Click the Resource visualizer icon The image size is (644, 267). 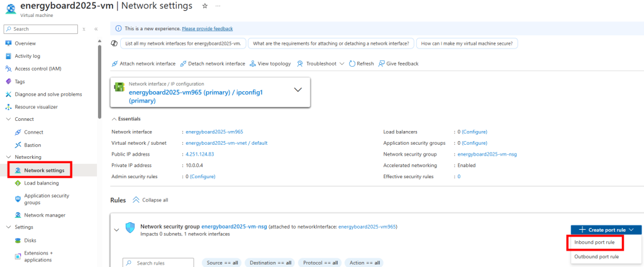point(8,107)
